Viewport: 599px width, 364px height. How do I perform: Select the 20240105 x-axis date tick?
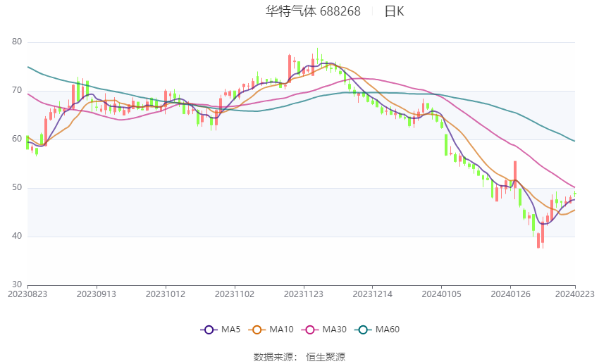pyautogui.click(x=441, y=294)
